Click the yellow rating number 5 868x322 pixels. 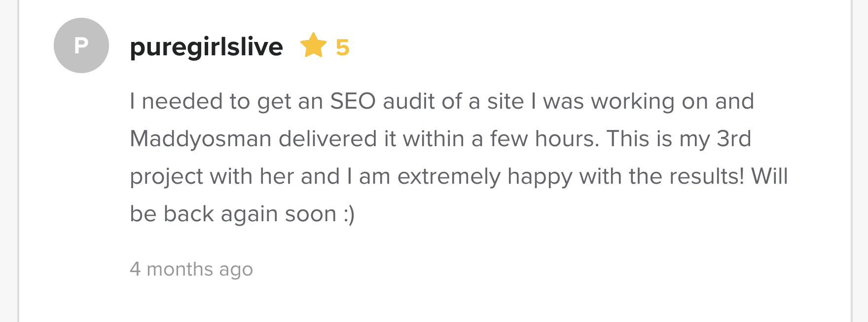[x=342, y=48]
